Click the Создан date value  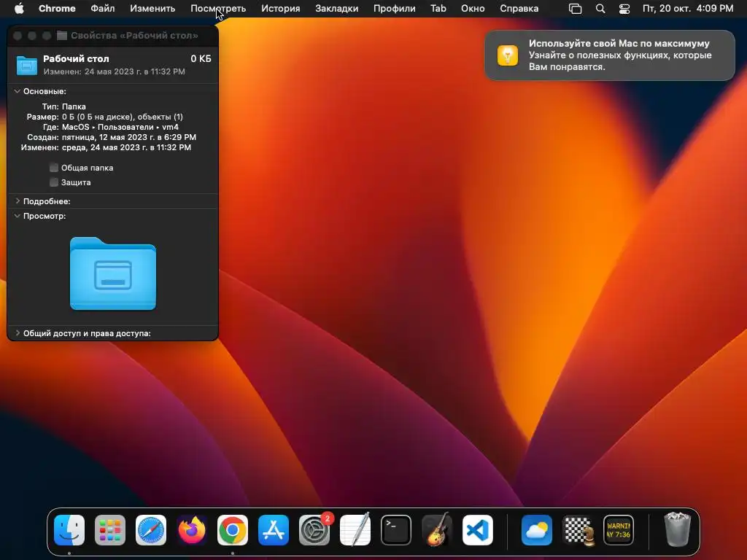coord(129,137)
